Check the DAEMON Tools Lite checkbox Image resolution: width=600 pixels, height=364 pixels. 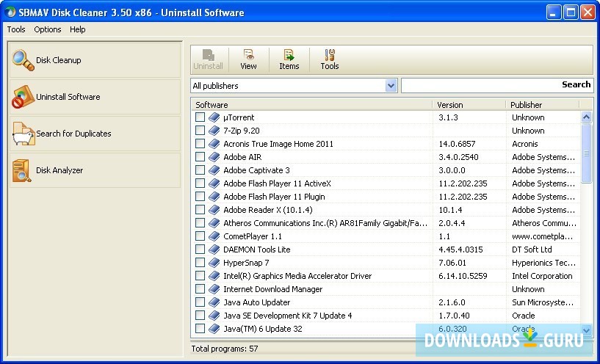(200, 250)
